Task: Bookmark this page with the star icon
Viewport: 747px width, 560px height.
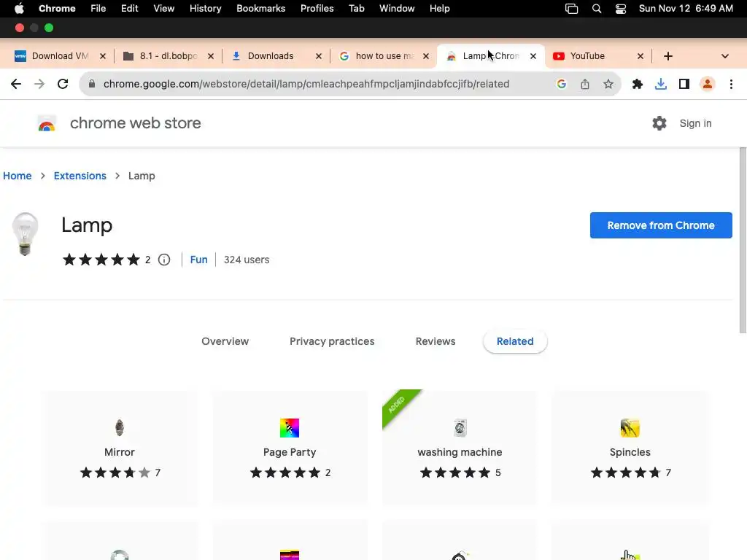Action: 608,84
